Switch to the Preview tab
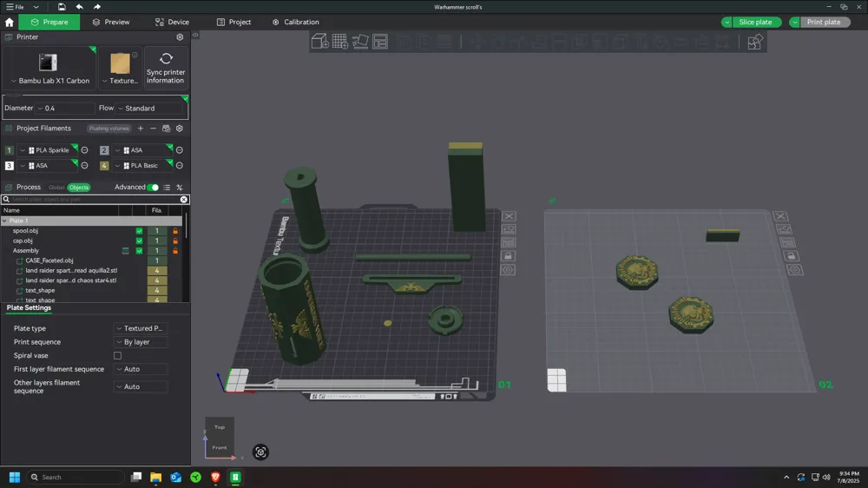868x488 pixels. coord(111,23)
